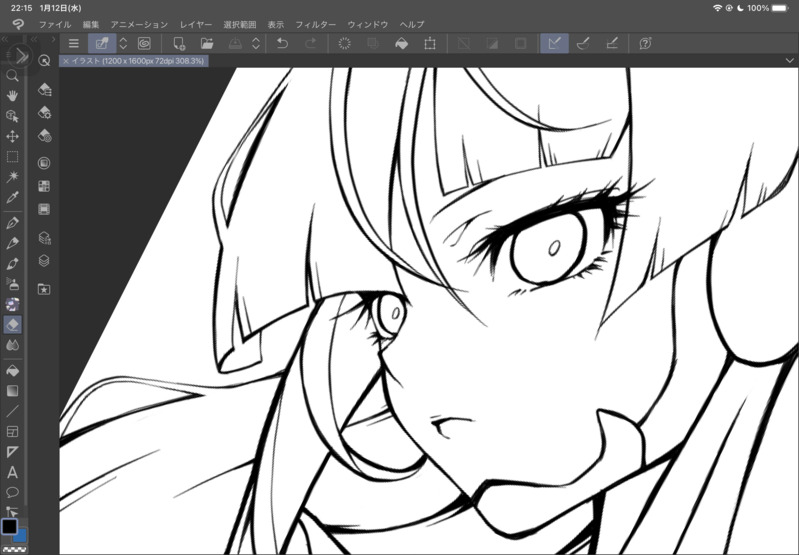This screenshot has width=799, height=555.
Task: Open the Sub Tool eraser palette icon
Action: point(44,90)
